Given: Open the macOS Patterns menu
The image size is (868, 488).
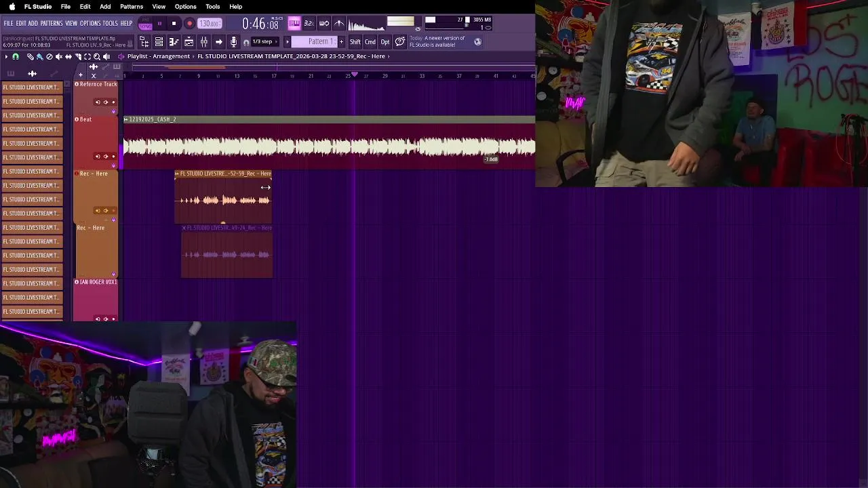Looking at the screenshot, I should pyautogui.click(x=132, y=7).
